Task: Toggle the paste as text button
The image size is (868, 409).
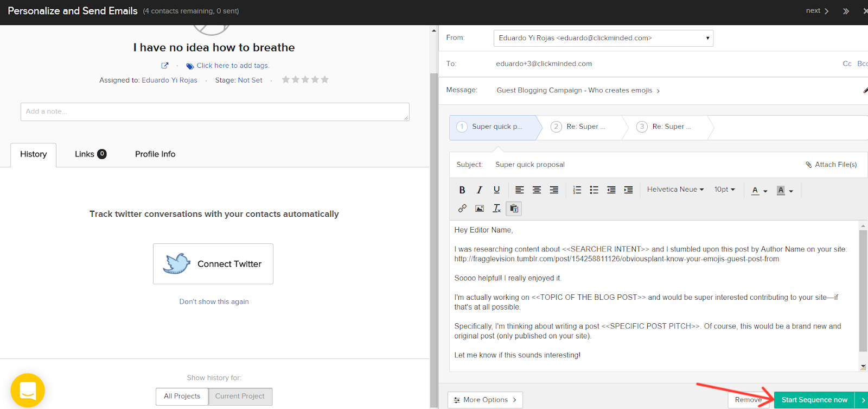Action: (x=514, y=209)
